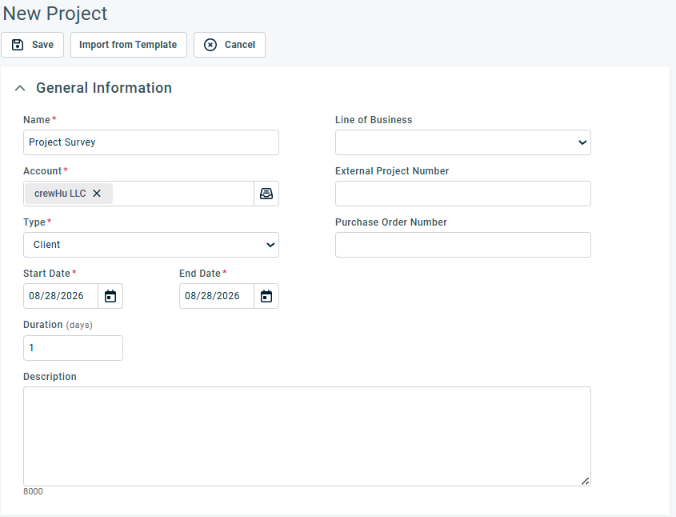
Task: Click Import from Template button
Action: pos(128,45)
